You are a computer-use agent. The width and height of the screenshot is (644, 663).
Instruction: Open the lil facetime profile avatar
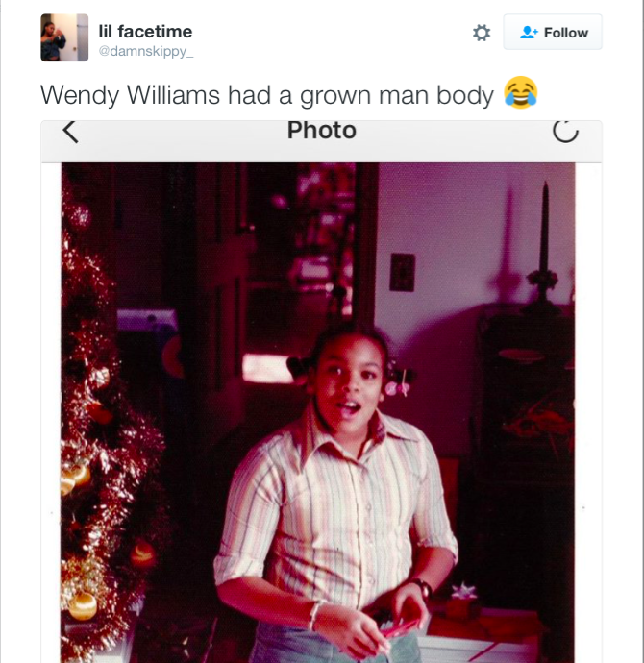click(64, 38)
